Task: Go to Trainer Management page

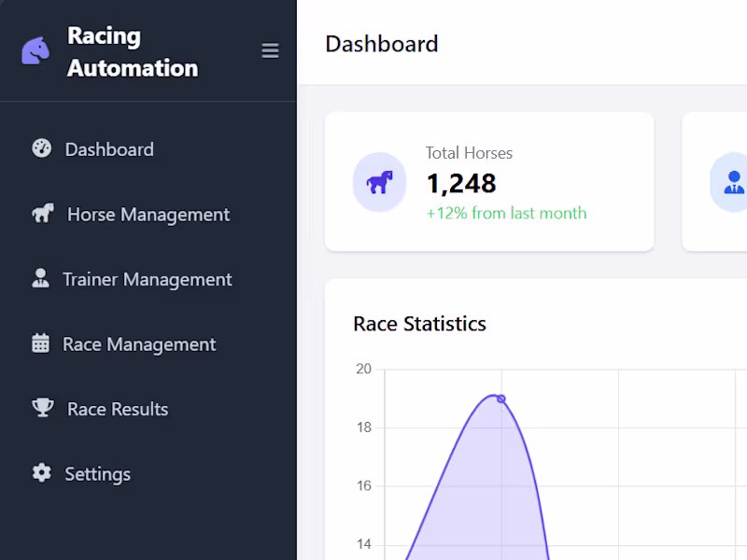Action: click(x=148, y=279)
